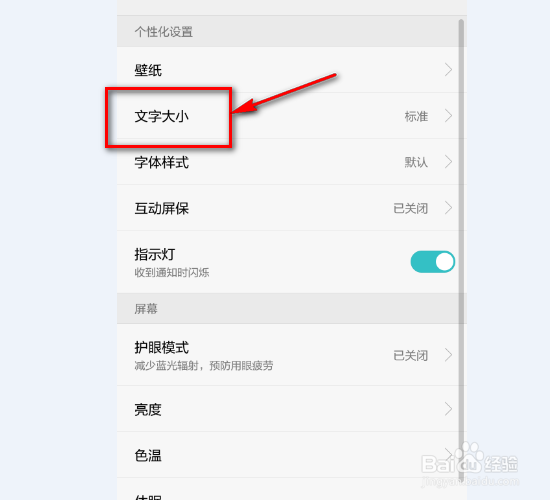Open the 亮度 brightness setting

[292, 409]
